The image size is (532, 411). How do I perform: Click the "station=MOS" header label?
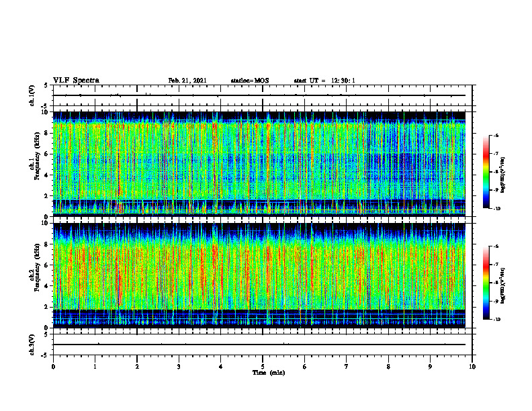click(250, 81)
